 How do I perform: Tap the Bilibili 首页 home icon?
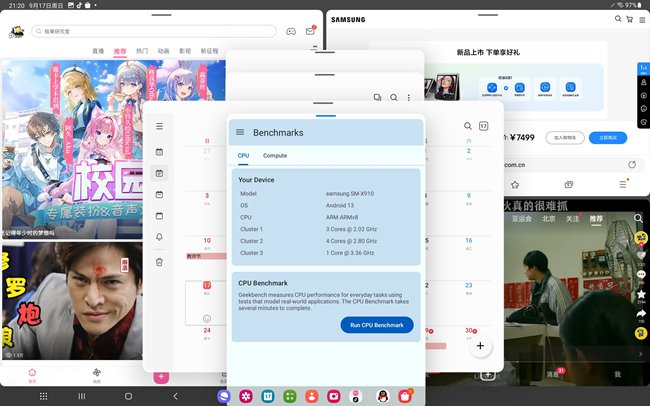[32, 374]
